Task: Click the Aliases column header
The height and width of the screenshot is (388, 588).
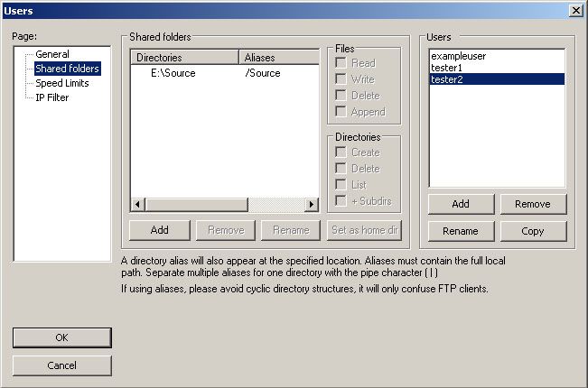Action: [x=279, y=58]
